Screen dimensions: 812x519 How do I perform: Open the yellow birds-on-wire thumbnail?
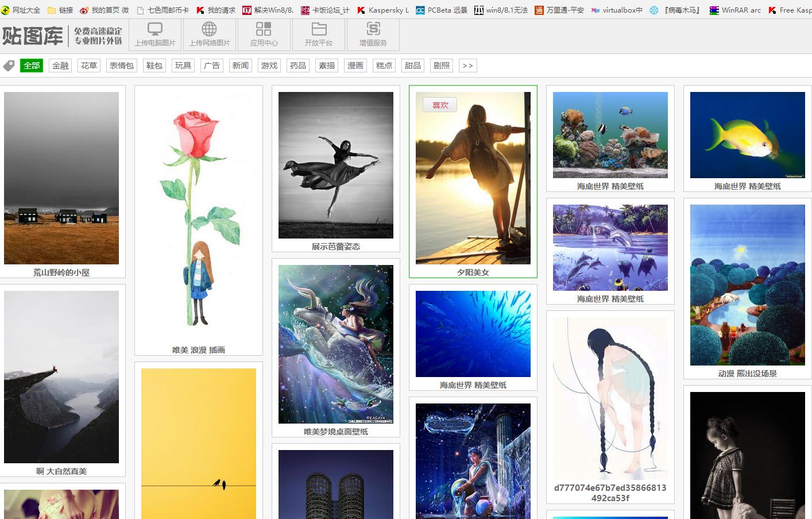199,444
